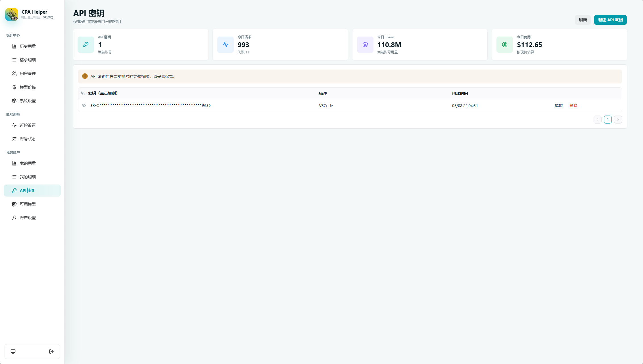Image resolution: width=643 pixels, height=364 pixels.
Task: Click the monitor theme icon at sidebar bottom
Action: click(x=13, y=352)
